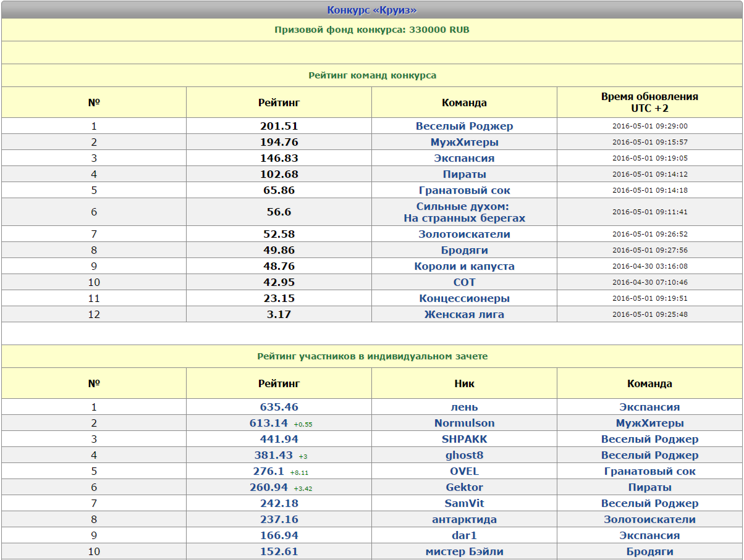Open participant мистер Бэйли profile link

click(464, 551)
